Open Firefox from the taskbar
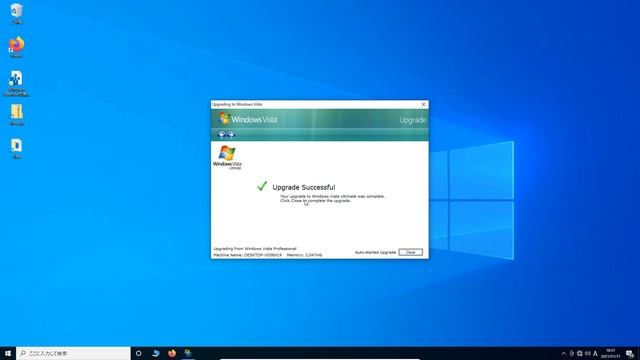This screenshot has width=640, height=360. 172,353
